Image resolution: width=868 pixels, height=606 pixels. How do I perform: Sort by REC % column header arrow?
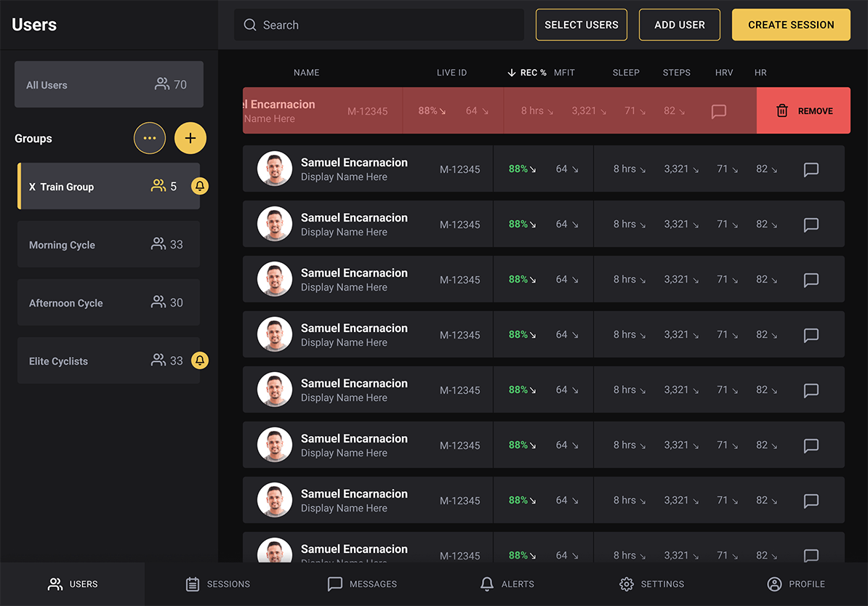point(512,73)
